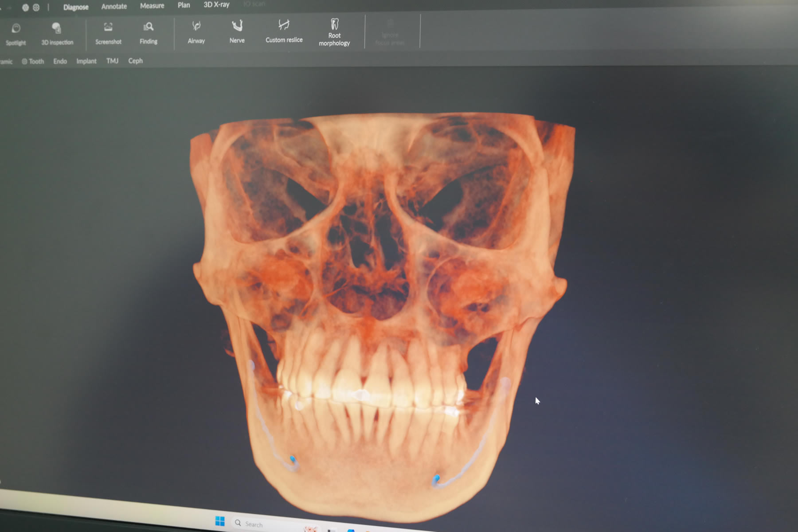
Task: Open the Finding tool
Action: [149, 33]
